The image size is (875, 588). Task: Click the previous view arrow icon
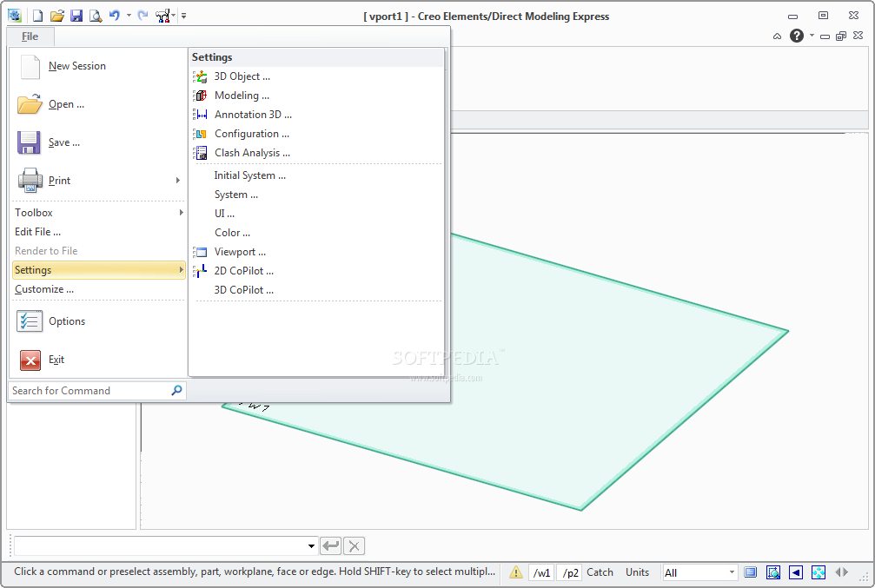click(x=796, y=572)
